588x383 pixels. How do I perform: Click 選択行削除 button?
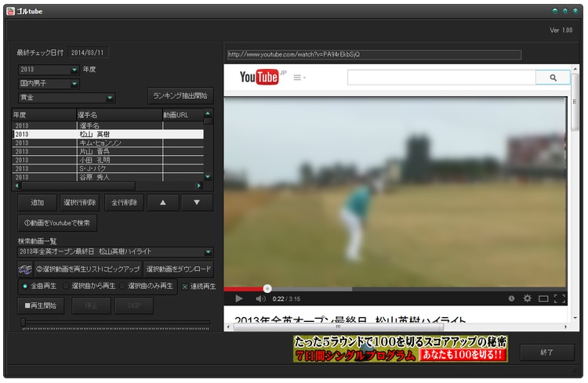coord(79,202)
